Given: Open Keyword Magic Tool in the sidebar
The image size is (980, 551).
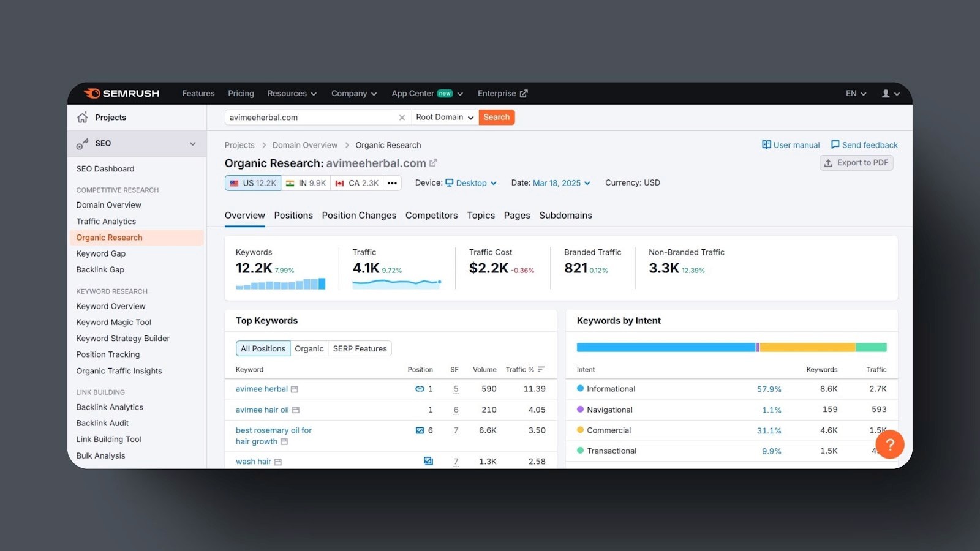Looking at the screenshot, I should (114, 323).
